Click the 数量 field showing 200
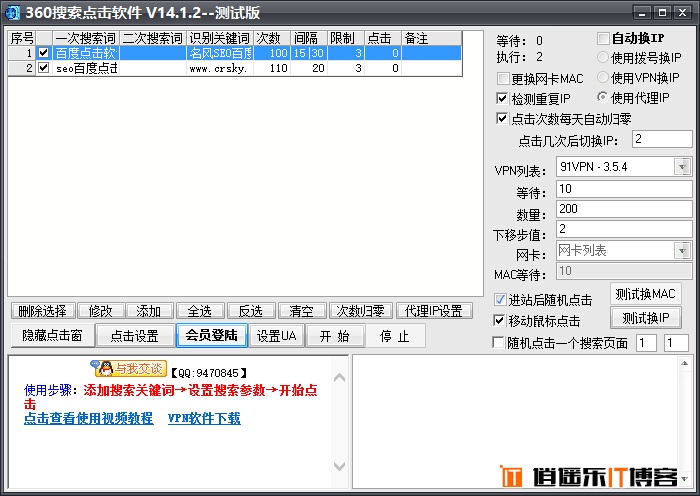 point(624,209)
